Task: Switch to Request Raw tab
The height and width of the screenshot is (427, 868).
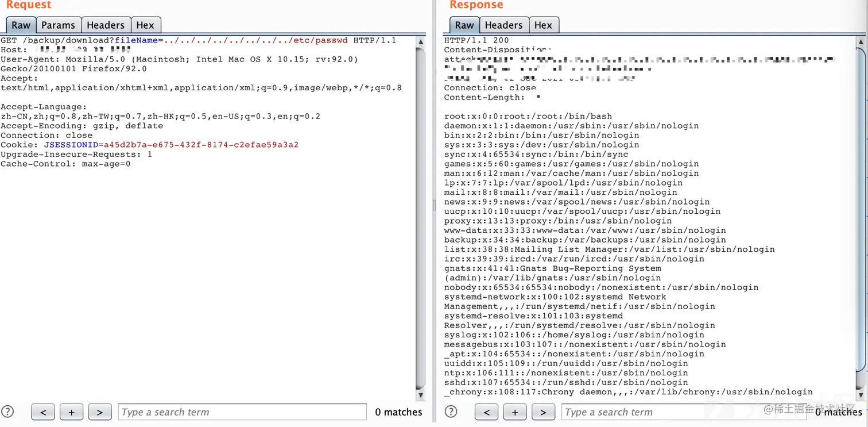Action: (21, 25)
